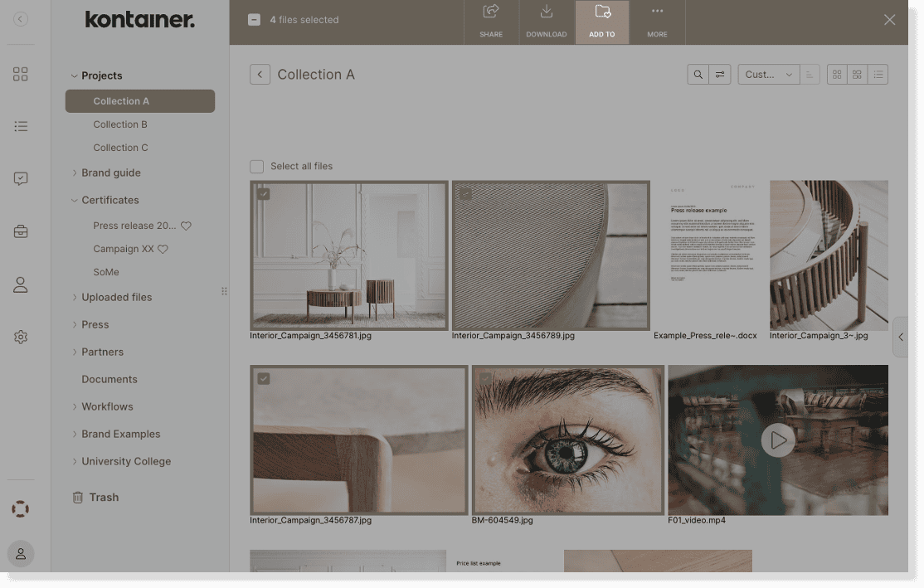Image resolution: width=924 pixels, height=588 pixels.
Task: Uncheck Interior_Campaign_3456787.jpg checkbox
Action: coord(263,378)
